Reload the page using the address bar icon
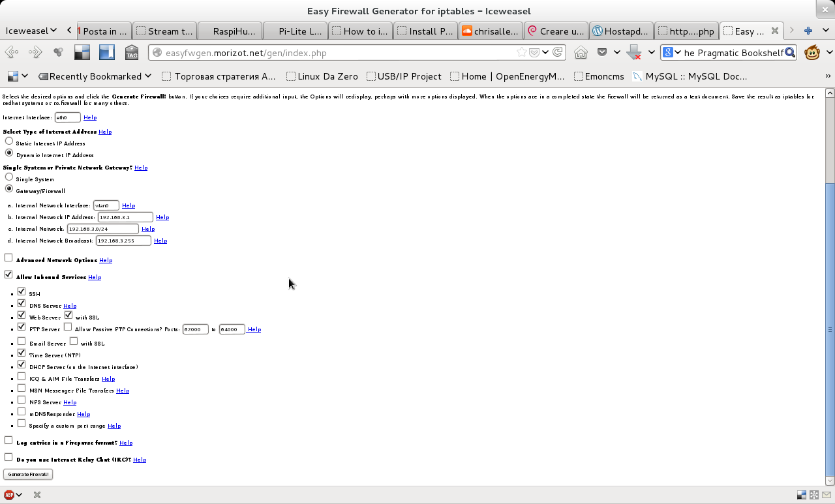 point(558,53)
